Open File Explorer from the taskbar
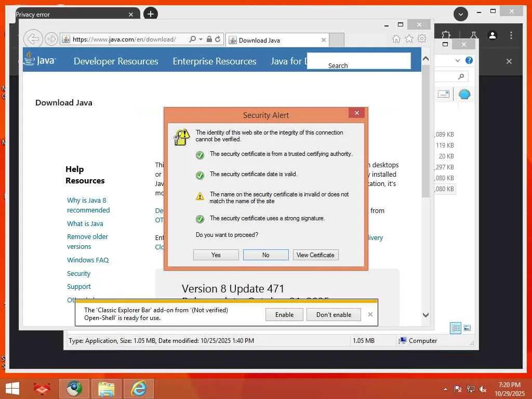 (107, 389)
